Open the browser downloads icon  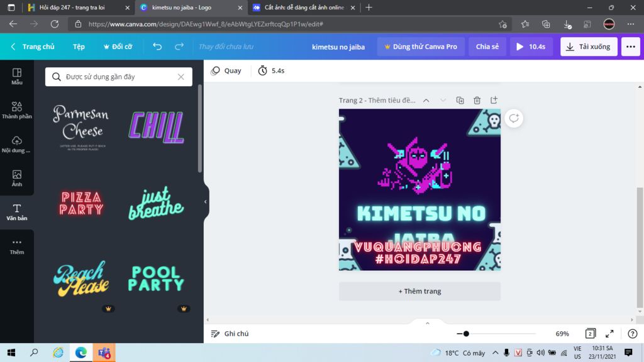pyautogui.click(x=567, y=25)
